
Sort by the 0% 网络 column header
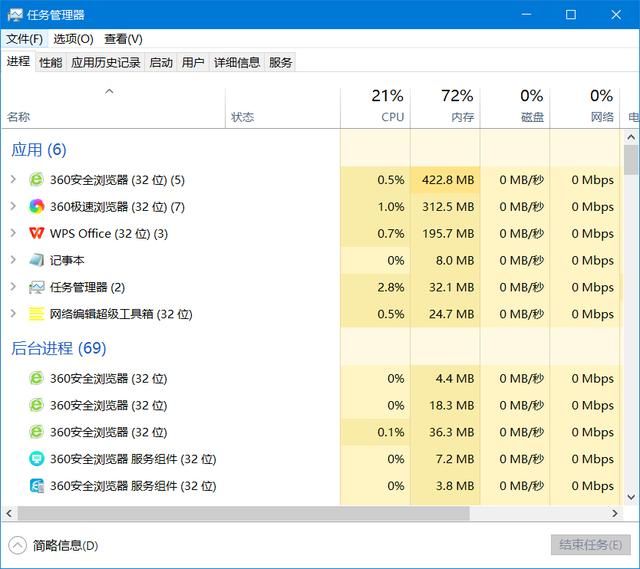pos(584,108)
